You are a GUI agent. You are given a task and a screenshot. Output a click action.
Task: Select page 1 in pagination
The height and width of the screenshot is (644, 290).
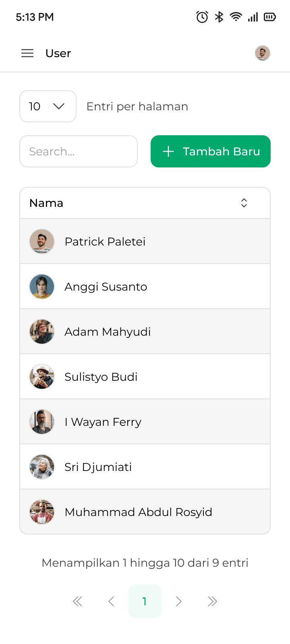coord(145,601)
